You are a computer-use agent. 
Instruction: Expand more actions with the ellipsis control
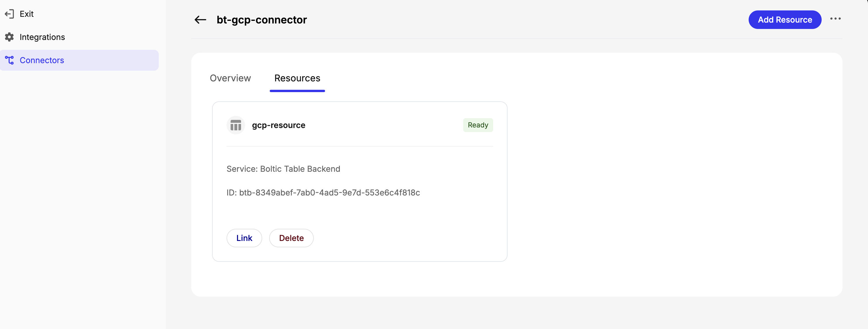coord(836,19)
